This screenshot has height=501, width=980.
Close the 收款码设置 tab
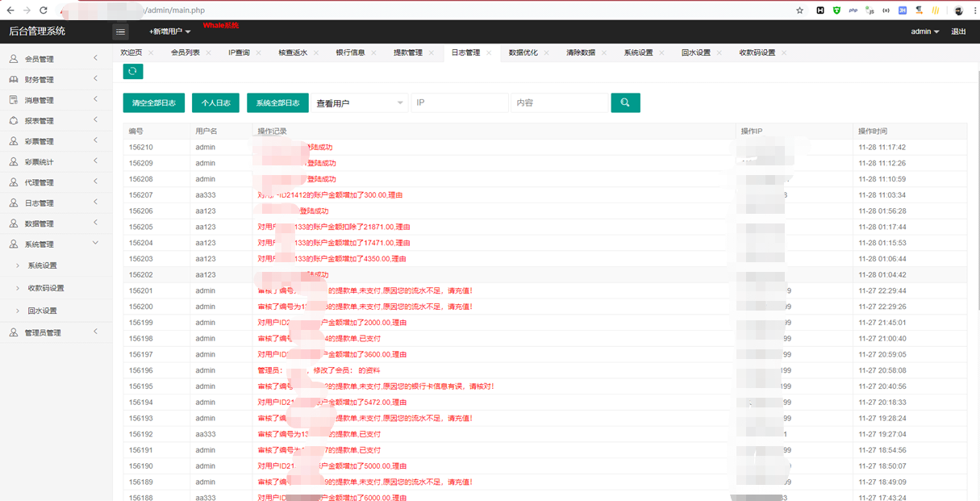point(784,53)
